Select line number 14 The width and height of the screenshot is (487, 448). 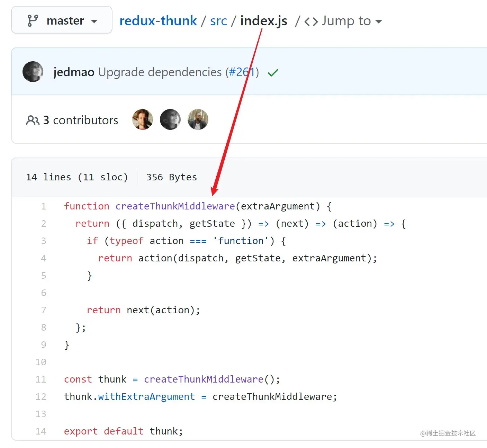(41, 431)
